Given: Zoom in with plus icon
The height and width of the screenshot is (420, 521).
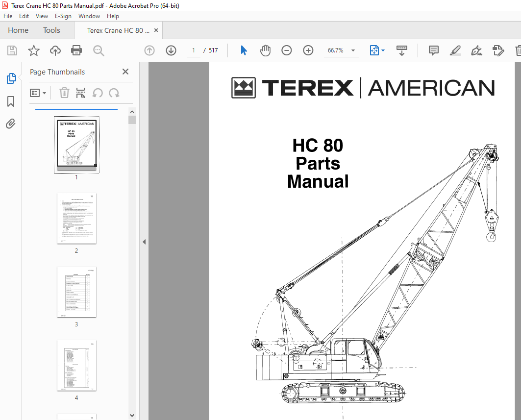Looking at the screenshot, I should [x=308, y=50].
